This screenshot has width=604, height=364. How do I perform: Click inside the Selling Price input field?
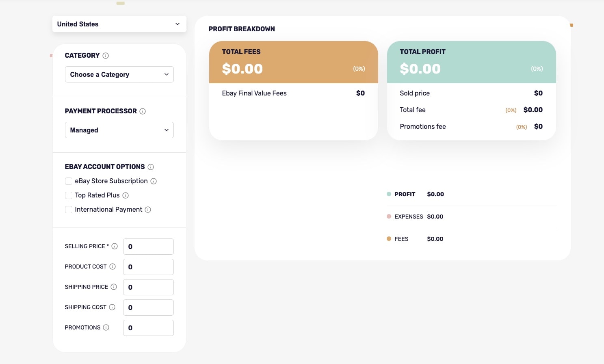click(x=148, y=246)
